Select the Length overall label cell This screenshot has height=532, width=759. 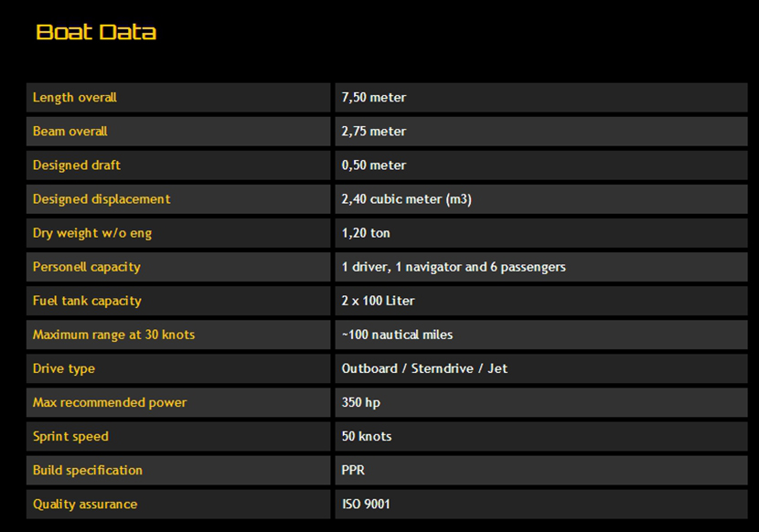click(75, 98)
